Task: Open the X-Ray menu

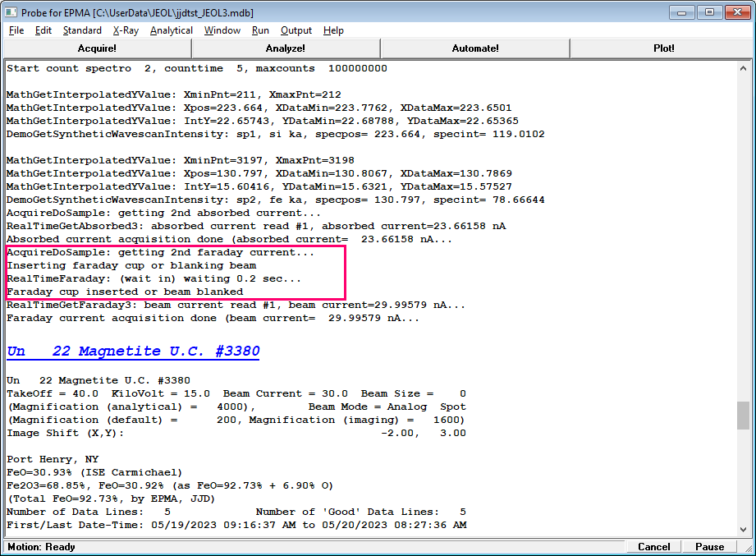Action: coord(126,30)
